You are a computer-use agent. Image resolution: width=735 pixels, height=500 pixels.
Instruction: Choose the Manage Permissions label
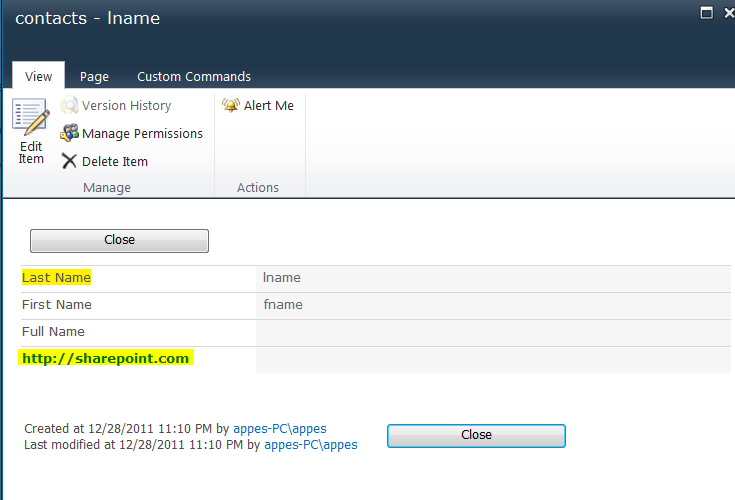click(142, 134)
